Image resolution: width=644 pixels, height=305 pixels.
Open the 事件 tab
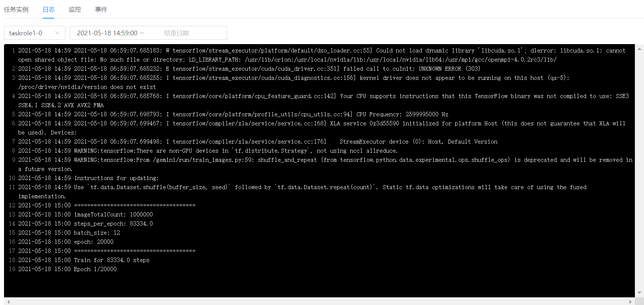(101, 9)
